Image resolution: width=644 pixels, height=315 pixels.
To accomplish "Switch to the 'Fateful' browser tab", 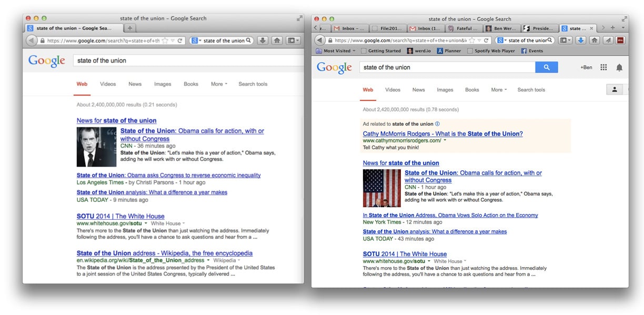I will coord(464,28).
